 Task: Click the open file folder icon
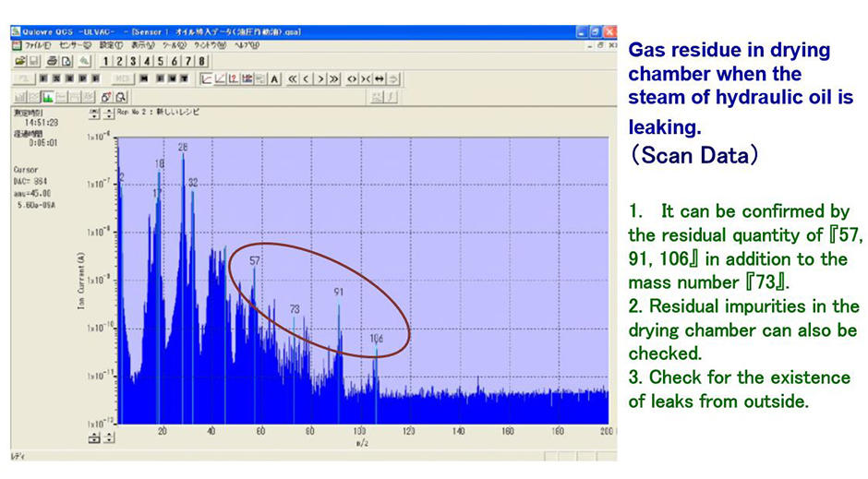point(19,61)
